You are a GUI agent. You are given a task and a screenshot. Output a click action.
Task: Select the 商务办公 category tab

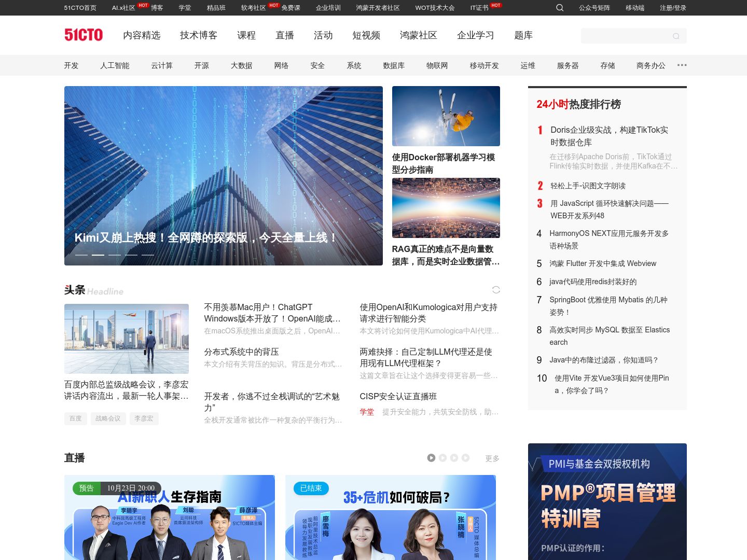pyautogui.click(x=651, y=65)
